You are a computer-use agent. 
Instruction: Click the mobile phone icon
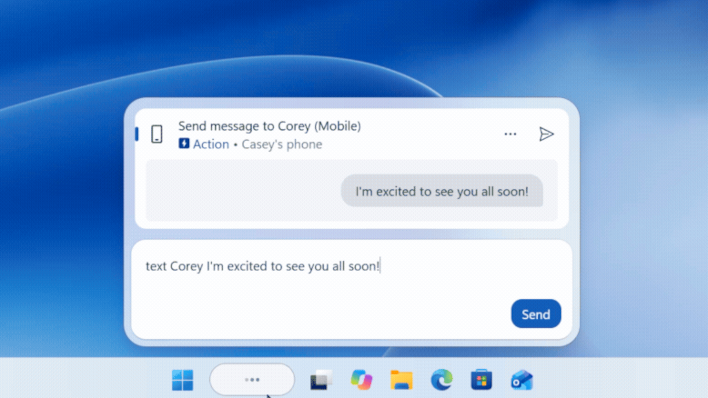coord(157,134)
